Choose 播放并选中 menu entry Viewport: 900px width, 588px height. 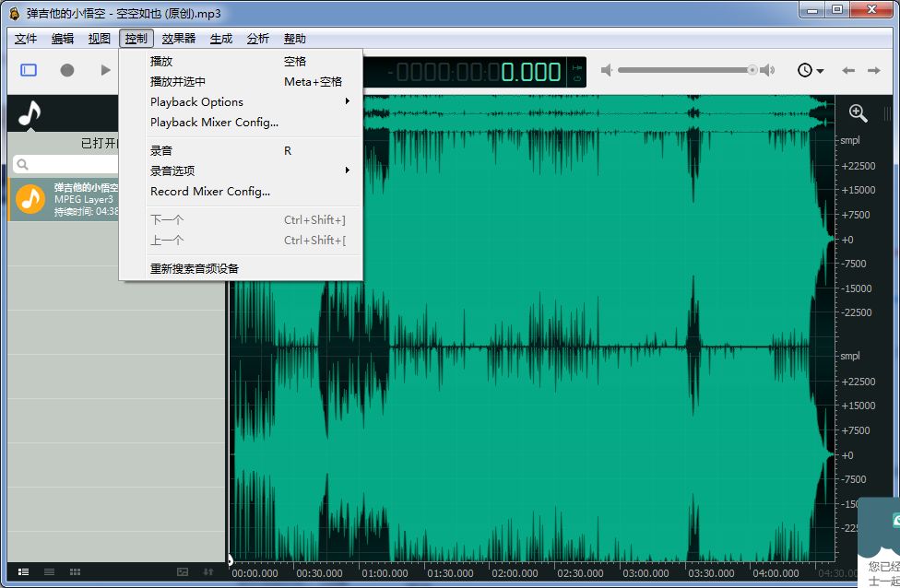pos(241,81)
